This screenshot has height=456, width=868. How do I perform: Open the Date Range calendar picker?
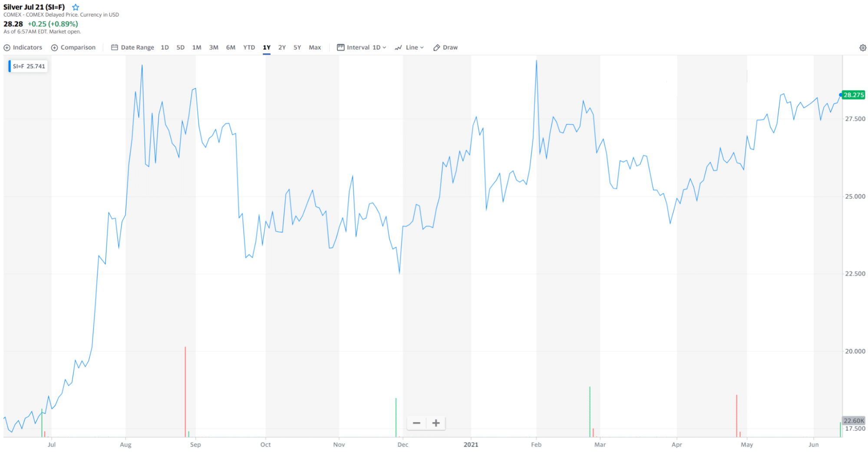[x=132, y=47]
